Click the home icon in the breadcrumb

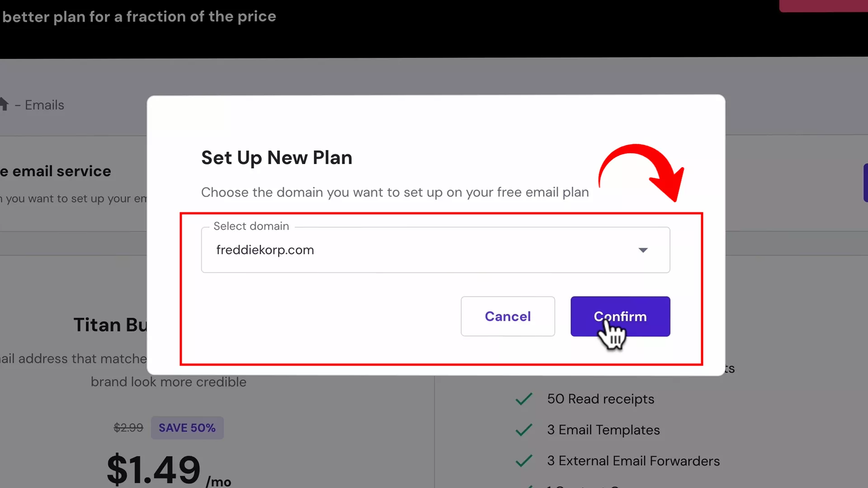pos(5,104)
